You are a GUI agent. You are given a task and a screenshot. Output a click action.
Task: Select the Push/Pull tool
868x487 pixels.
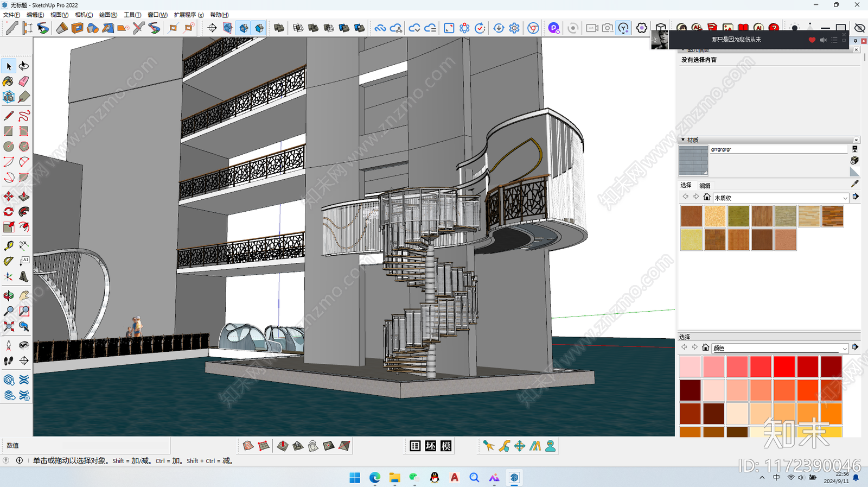tap(24, 196)
